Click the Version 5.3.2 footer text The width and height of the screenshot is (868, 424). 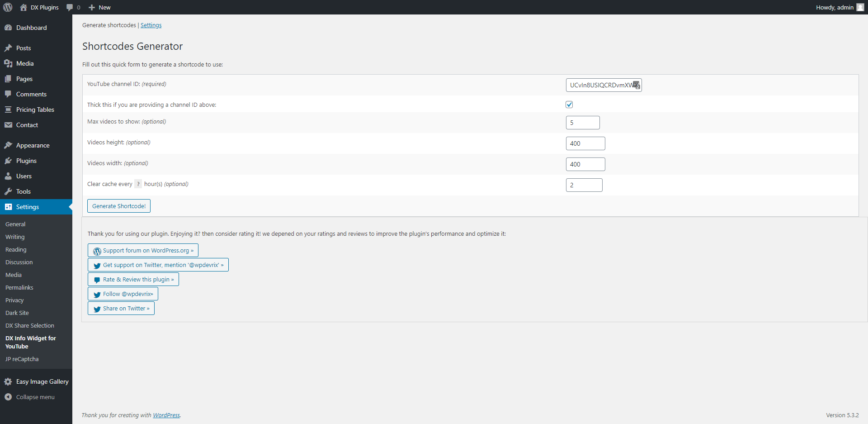coord(842,415)
